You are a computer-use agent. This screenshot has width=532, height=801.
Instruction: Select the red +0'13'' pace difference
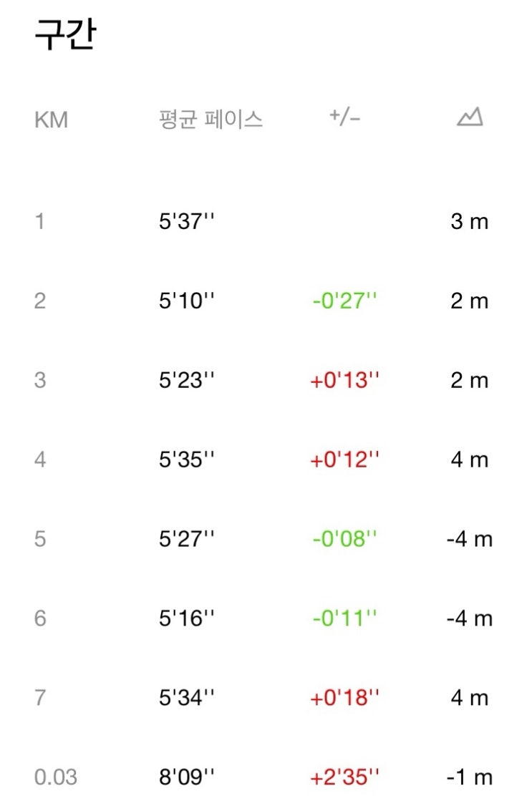pyautogui.click(x=344, y=380)
